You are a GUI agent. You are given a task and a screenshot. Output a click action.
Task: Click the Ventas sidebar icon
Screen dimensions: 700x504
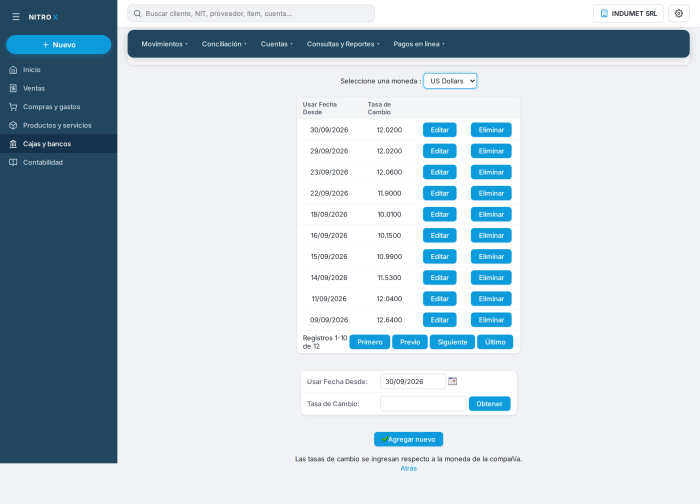[x=13, y=88]
